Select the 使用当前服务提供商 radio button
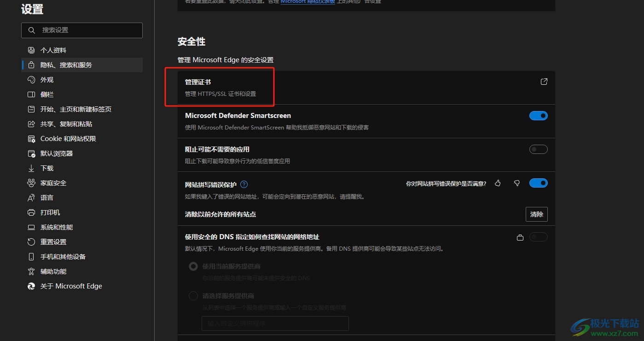This screenshot has width=644, height=341. pos(193,266)
